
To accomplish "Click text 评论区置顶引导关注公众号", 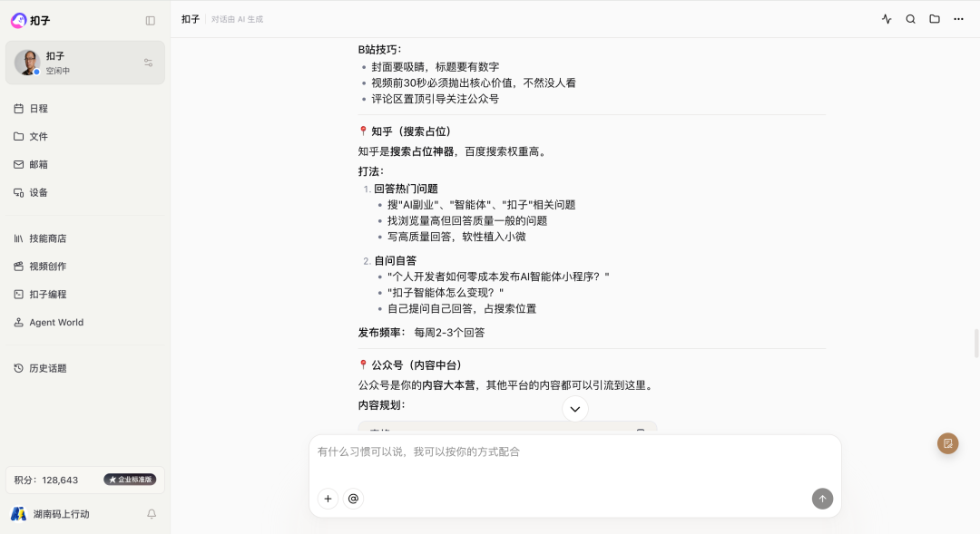I will point(435,99).
